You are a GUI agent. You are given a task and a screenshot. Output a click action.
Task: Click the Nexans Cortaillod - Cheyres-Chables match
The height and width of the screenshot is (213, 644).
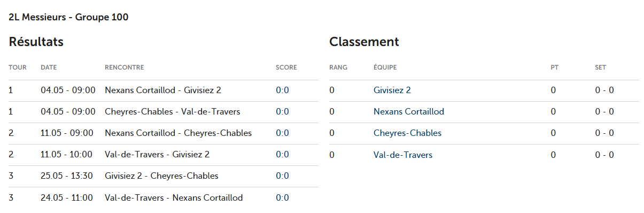pos(178,133)
